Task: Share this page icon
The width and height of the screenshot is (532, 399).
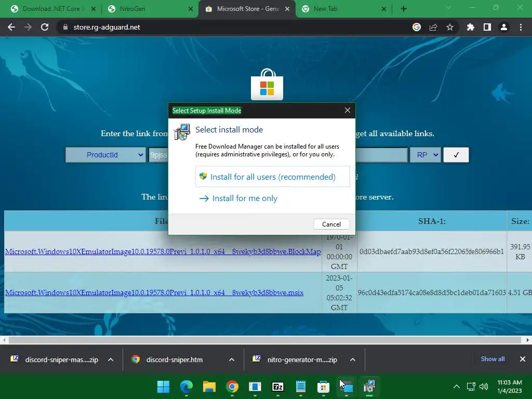Action: coord(433,27)
